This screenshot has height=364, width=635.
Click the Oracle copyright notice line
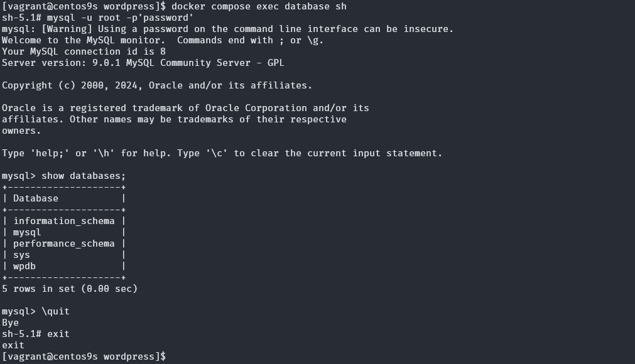coord(156,85)
